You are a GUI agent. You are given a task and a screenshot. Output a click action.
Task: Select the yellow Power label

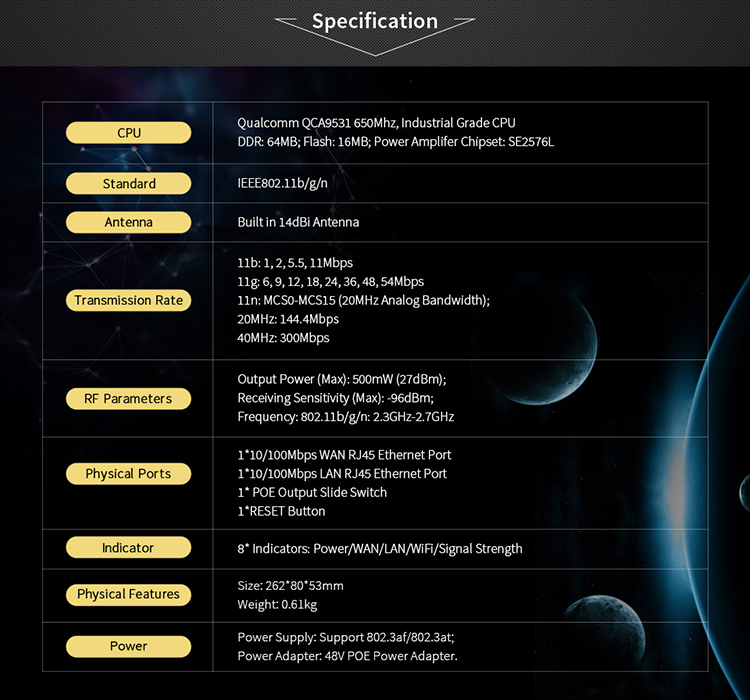tap(129, 646)
